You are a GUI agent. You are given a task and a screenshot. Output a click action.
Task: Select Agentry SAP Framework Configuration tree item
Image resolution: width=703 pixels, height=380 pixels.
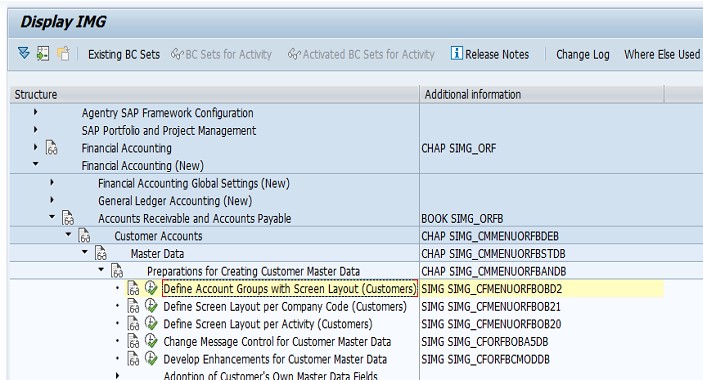pos(167,113)
